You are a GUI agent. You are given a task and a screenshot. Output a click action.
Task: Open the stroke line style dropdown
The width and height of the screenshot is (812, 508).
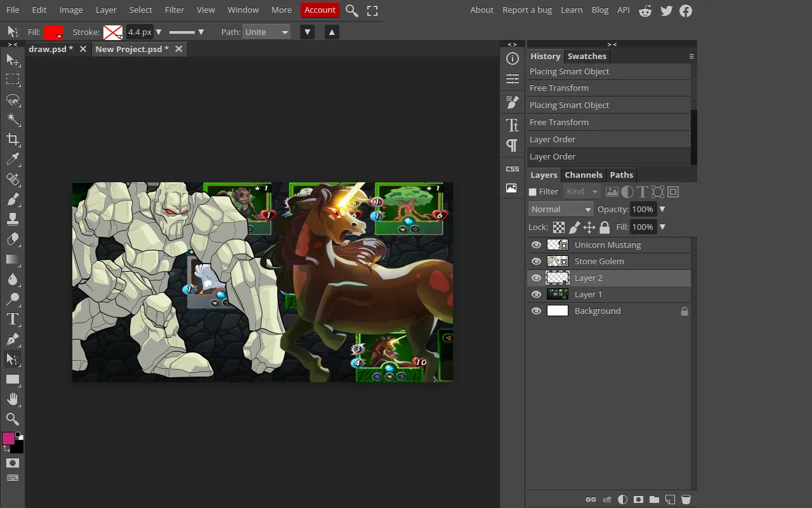click(187, 32)
